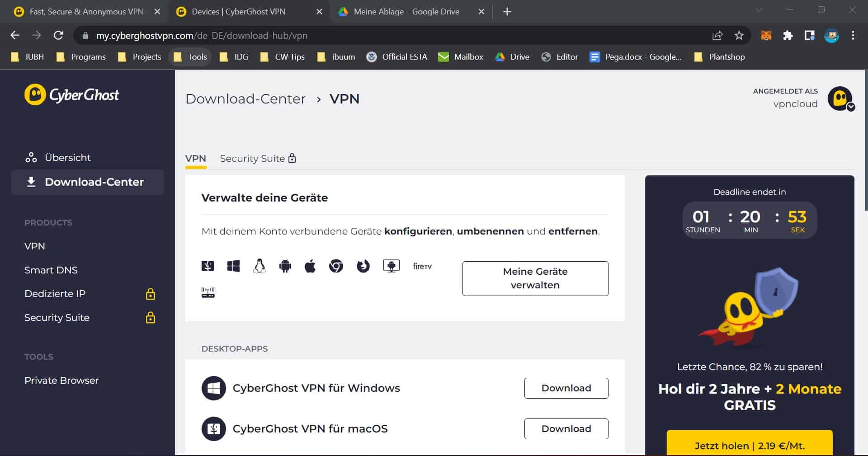This screenshot has height=456, width=868.
Task: Open the Plantshop bookmark folder
Action: (719, 57)
